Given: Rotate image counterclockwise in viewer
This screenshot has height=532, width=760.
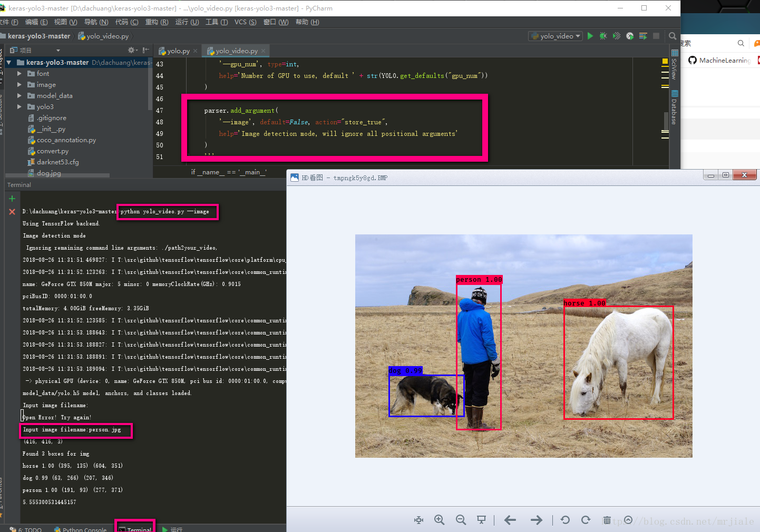Looking at the screenshot, I should click(x=565, y=520).
